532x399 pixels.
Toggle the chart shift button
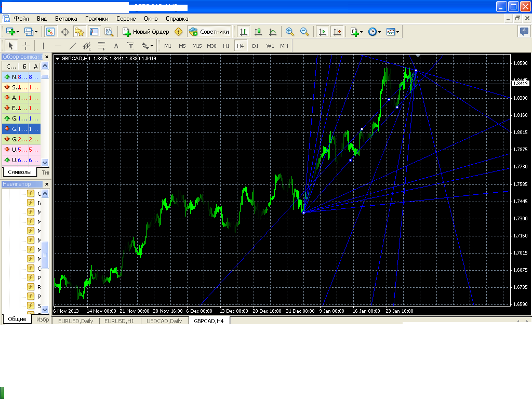click(x=337, y=32)
